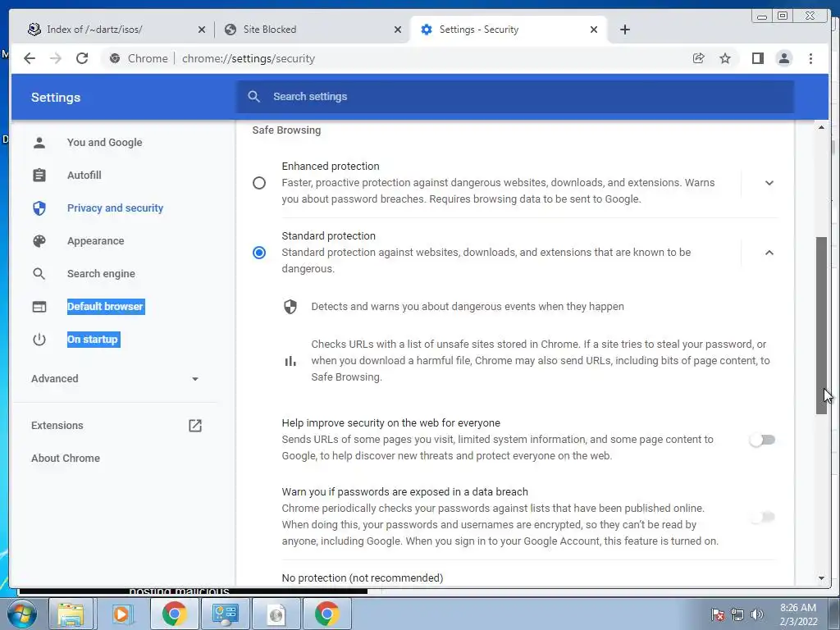Viewport: 840px width, 630px height.
Task: Open the profile avatar menu
Action: [x=783, y=58]
